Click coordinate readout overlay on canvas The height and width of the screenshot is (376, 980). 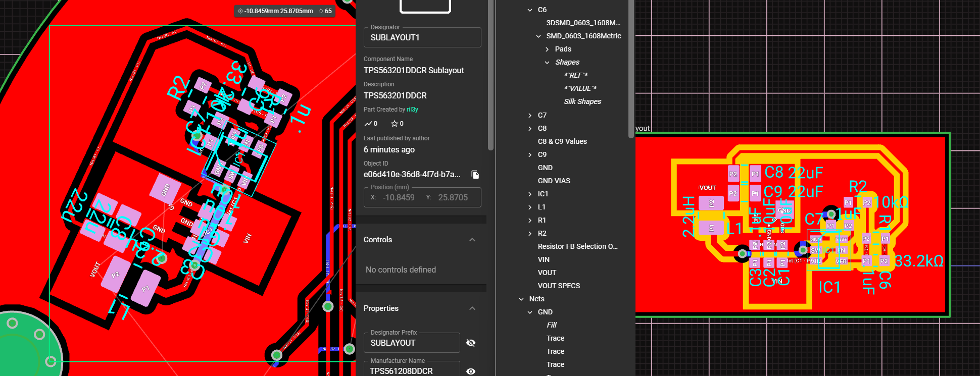click(285, 11)
